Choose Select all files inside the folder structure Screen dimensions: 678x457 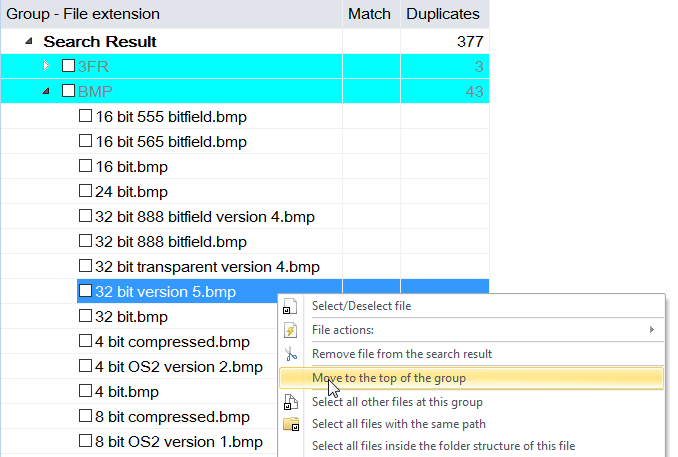click(443, 446)
